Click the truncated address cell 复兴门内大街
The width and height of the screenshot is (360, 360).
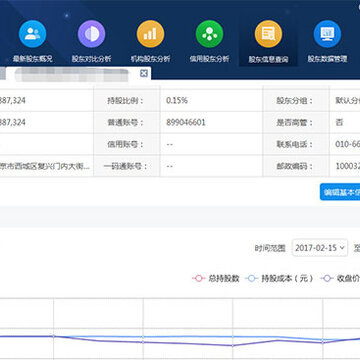[x=45, y=166]
